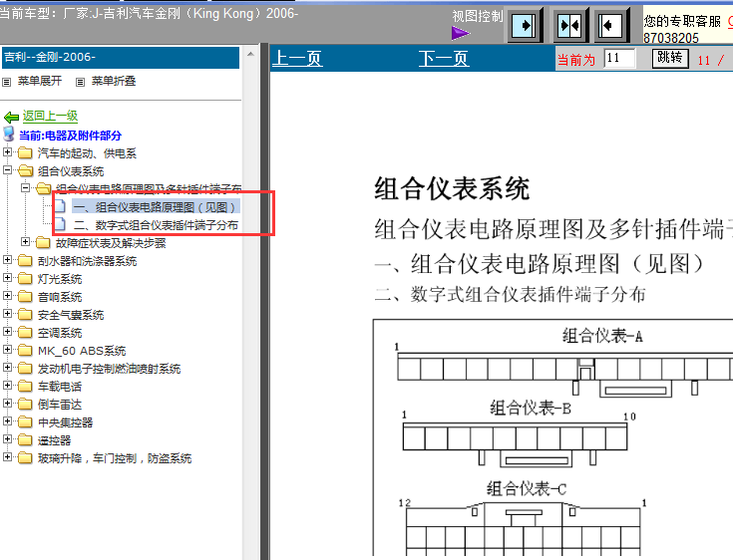Screen dimensions: 733x560
Task: Expand the 倒车雷达 tree node
Action: (x=8, y=403)
